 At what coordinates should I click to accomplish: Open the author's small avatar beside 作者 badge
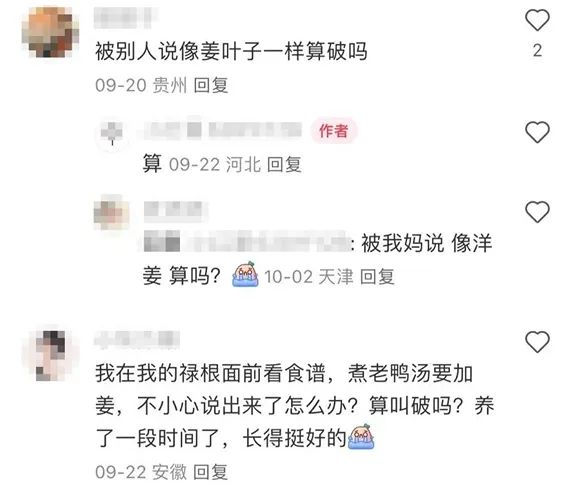(x=112, y=132)
